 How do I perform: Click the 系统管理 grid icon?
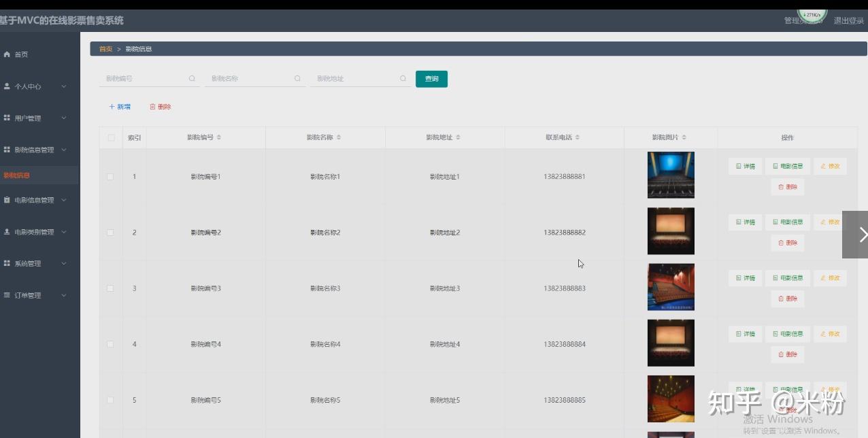[7, 263]
